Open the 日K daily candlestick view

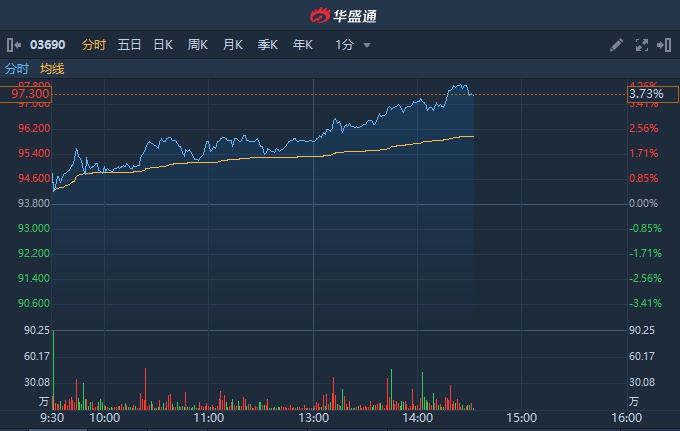163,45
